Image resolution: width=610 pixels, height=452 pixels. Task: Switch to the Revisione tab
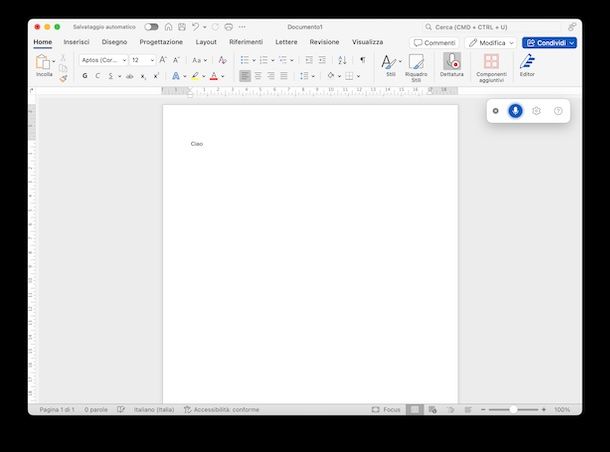[324, 42]
